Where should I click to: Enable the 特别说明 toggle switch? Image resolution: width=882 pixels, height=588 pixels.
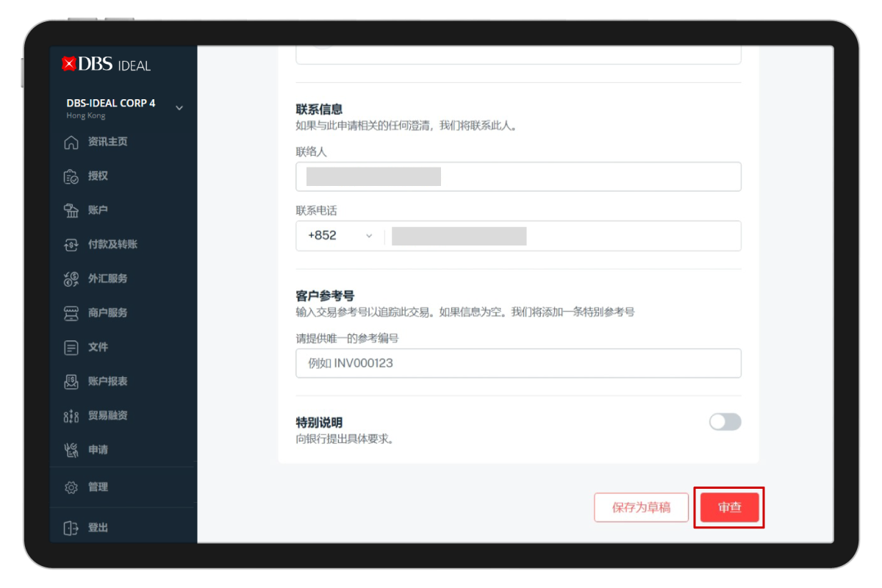pyautogui.click(x=725, y=422)
